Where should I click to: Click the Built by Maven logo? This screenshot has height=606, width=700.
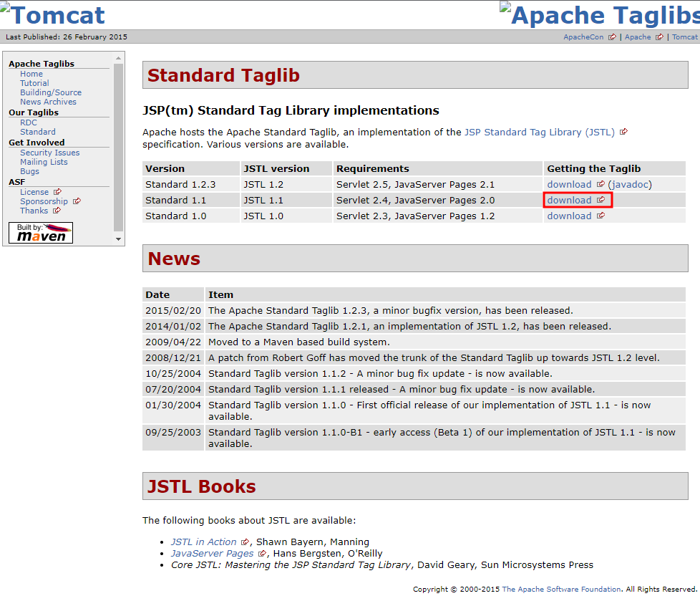pos(41,233)
